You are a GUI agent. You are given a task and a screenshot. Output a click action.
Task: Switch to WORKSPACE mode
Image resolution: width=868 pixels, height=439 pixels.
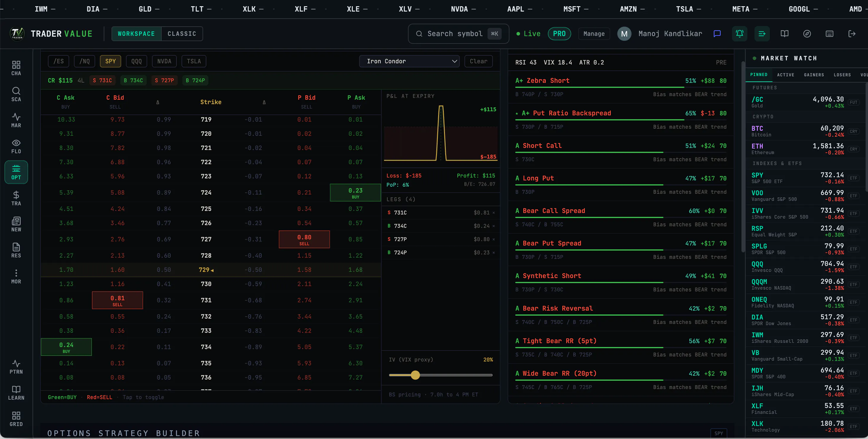(136, 34)
